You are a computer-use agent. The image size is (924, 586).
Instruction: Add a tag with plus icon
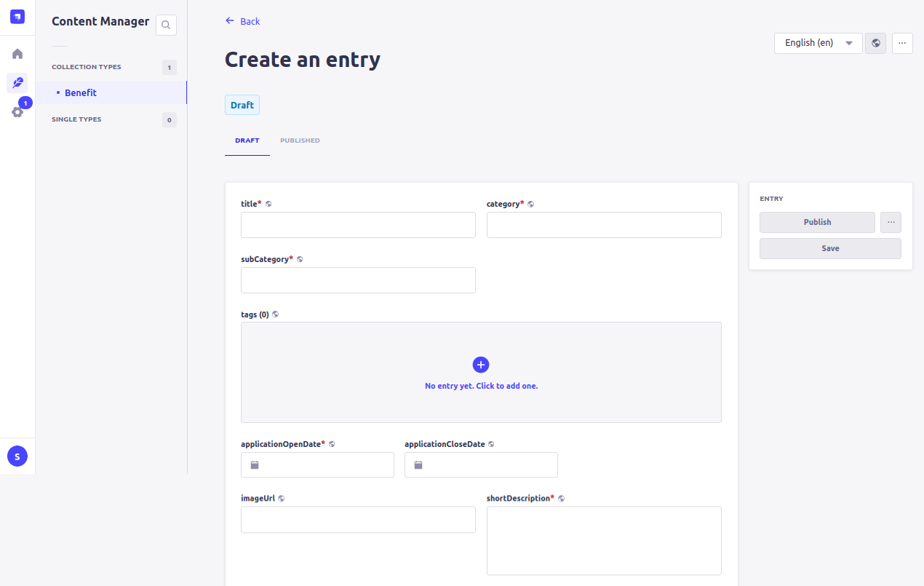[x=481, y=365]
